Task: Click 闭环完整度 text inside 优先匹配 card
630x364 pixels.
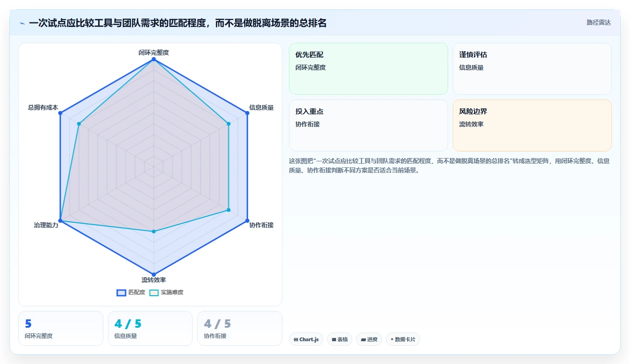Action: point(310,67)
